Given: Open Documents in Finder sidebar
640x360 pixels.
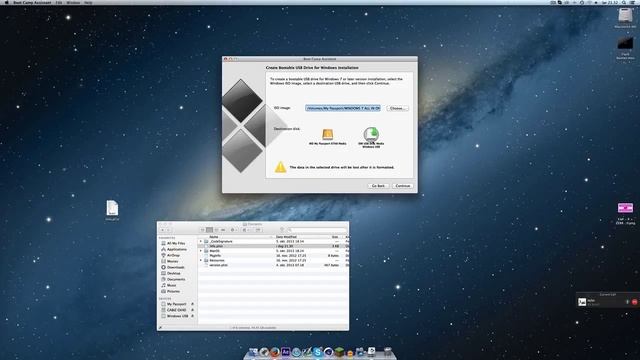Looking at the screenshot, I should [176, 280].
